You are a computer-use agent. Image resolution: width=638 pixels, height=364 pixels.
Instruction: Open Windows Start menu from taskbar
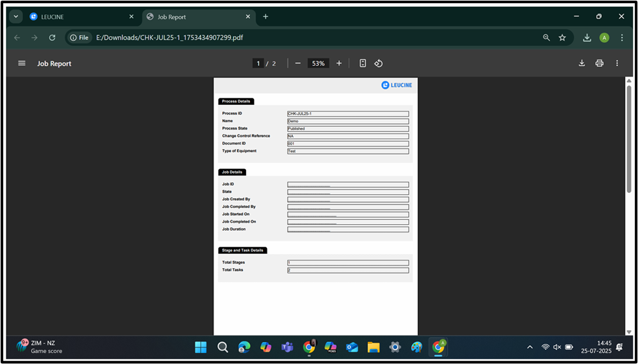[x=201, y=347]
